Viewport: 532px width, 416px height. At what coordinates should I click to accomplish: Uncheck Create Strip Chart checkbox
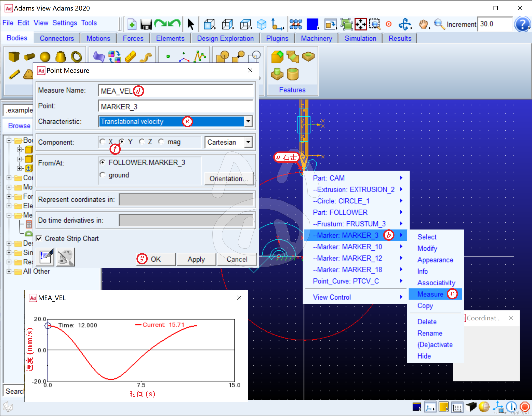click(39, 238)
